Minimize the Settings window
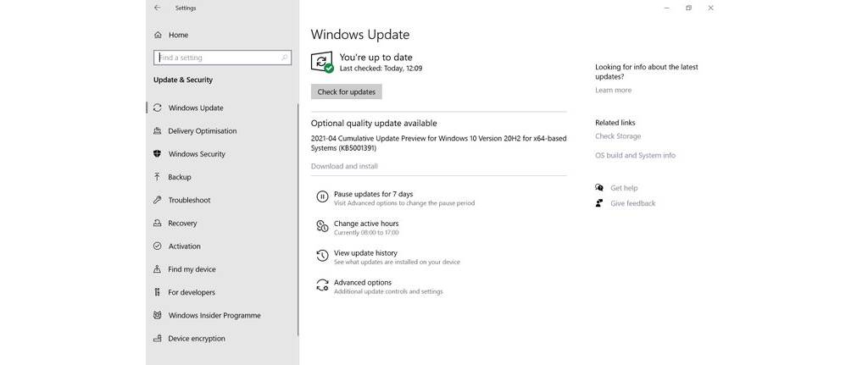The height and width of the screenshot is (365, 868). (666, 8)
